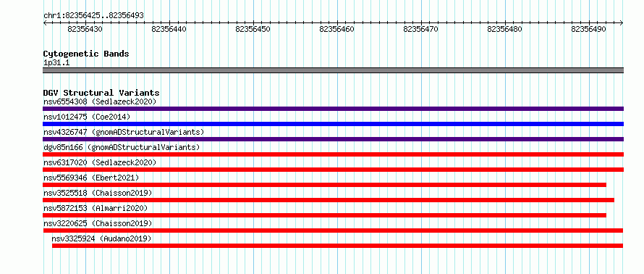Click the ruler's right arrowhead
This screenshot has width=644, height=274.
(622, 23)
